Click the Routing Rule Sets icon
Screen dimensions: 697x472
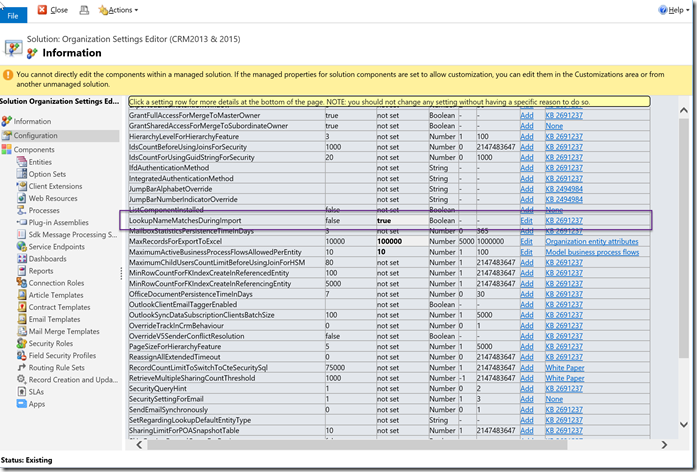[21, 367]
